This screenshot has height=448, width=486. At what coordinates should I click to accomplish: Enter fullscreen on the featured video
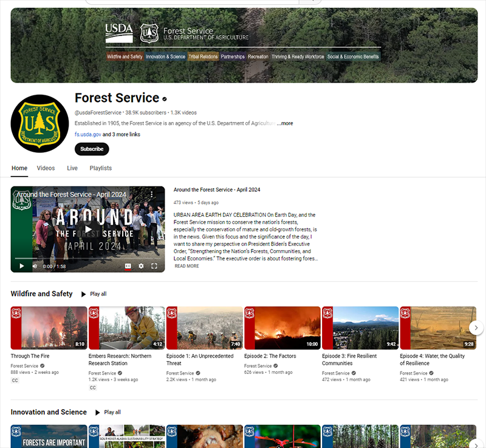(x=154, y=266)
